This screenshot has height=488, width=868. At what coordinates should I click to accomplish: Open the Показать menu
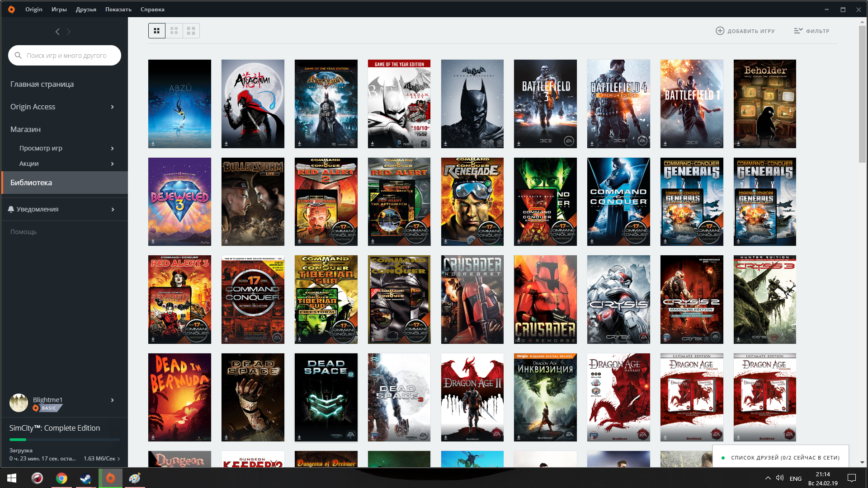click(118, 9)
